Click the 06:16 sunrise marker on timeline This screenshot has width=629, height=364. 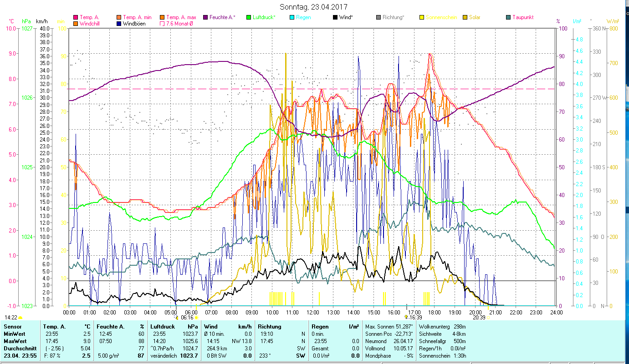point(187,318)
